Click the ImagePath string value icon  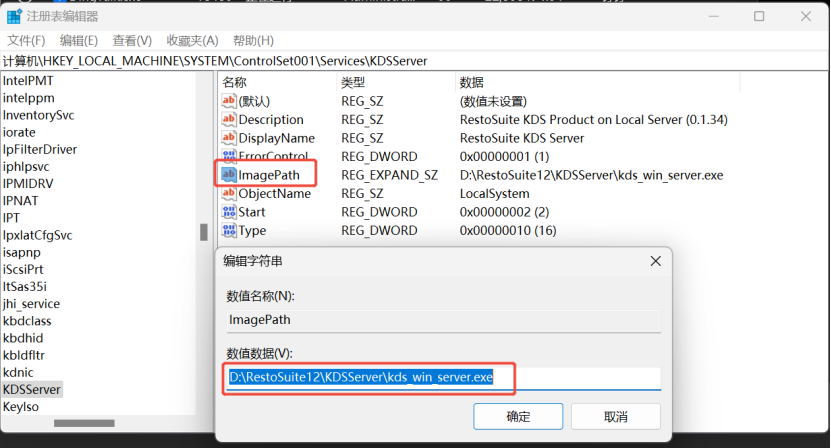click(x=228, y=175)
